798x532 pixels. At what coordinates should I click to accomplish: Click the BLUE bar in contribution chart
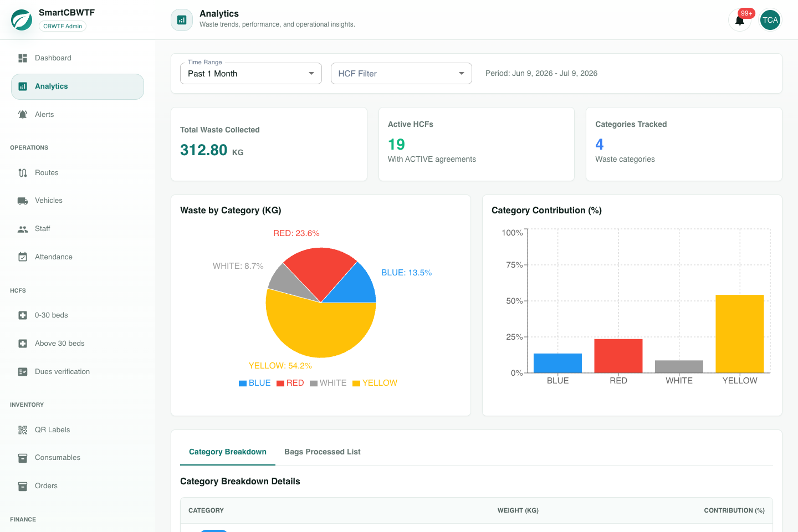[557, 363]
